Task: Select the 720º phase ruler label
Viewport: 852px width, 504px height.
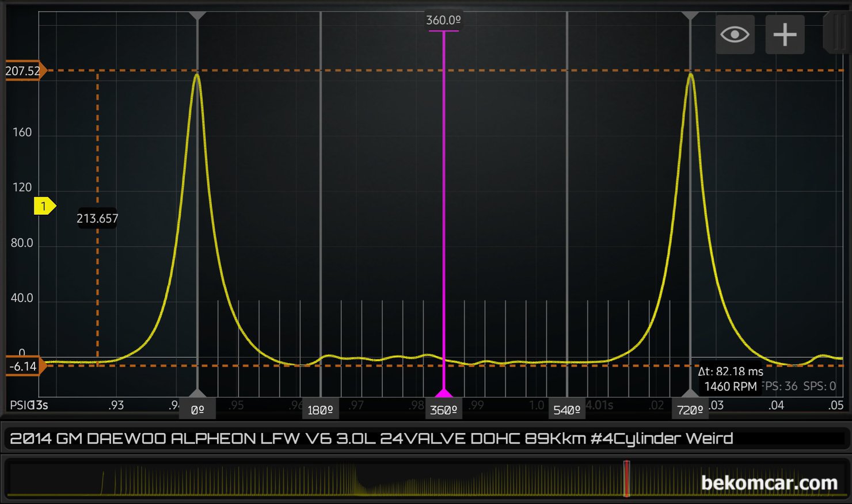Action: tap(690, 410)
